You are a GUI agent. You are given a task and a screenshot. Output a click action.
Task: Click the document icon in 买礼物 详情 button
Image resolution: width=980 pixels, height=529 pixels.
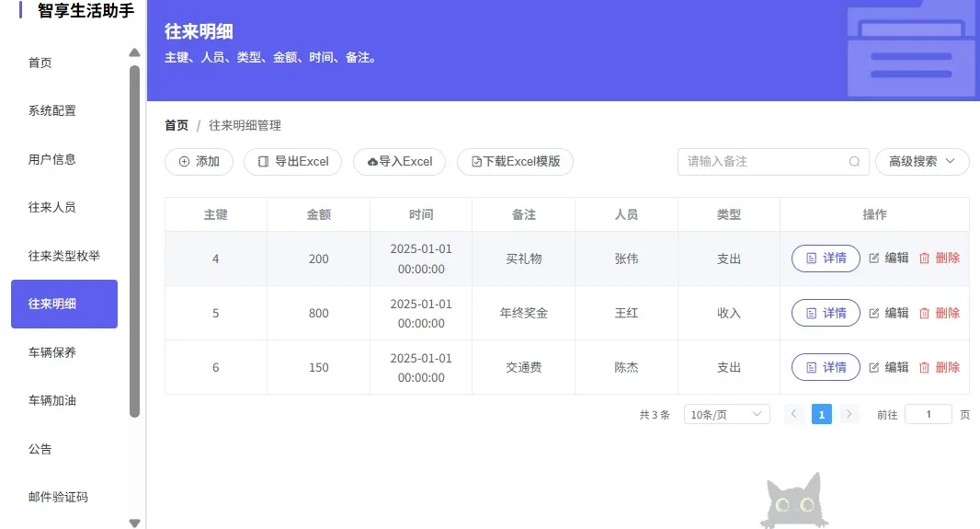pyautogui.click(x=811, y=258)
